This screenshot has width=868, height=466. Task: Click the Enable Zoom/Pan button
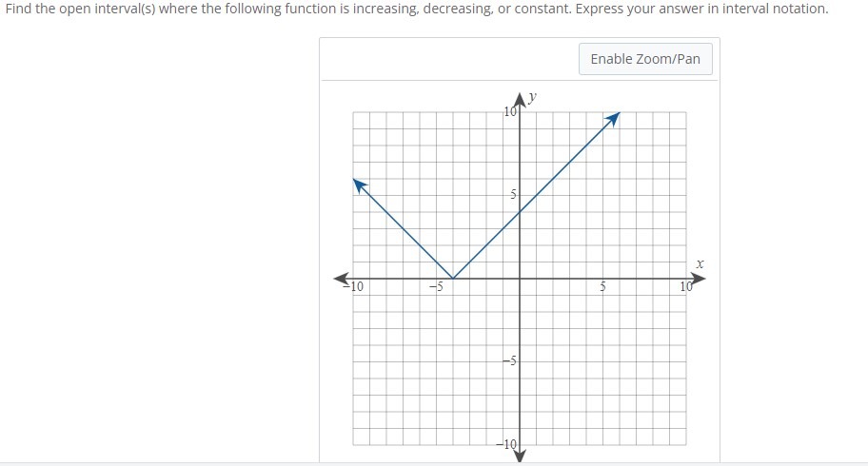pyautogui.click(x=645, y=59)
